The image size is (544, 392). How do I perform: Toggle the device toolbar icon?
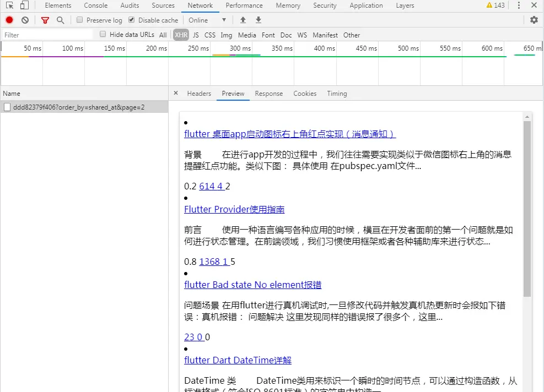pos(24,5)
